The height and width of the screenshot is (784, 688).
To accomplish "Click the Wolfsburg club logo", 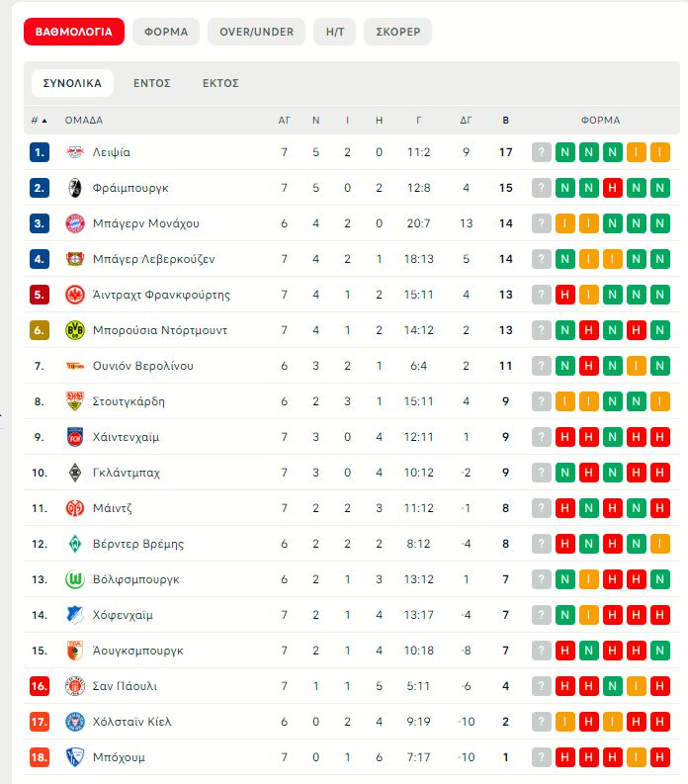I will 75,579.
